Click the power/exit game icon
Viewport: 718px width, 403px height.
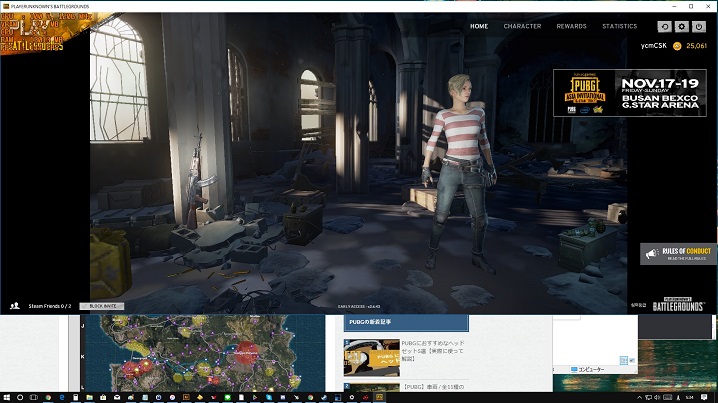[698, 27]
